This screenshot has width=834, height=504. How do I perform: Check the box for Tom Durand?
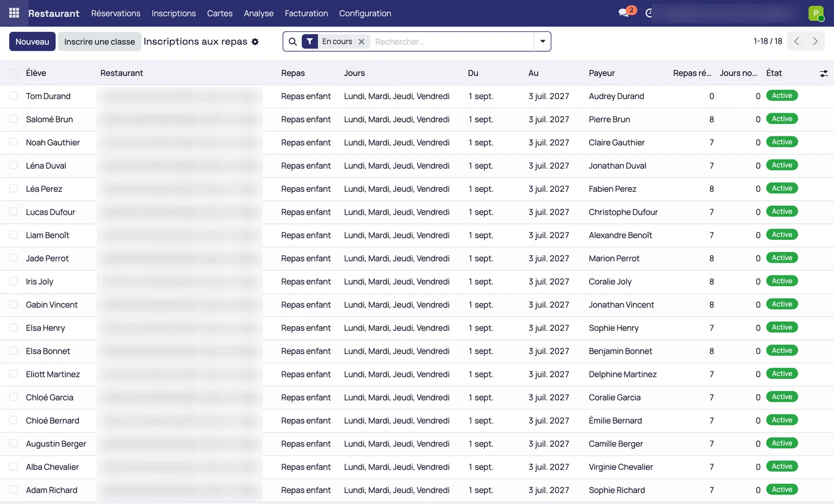14,96
